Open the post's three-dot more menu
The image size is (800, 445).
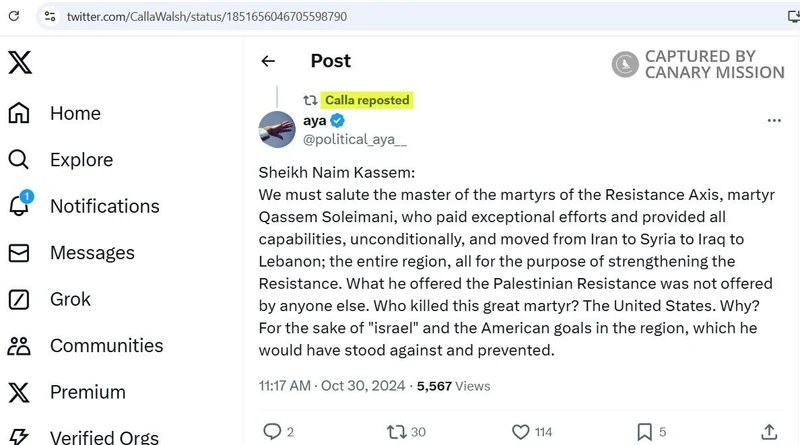click(773, 120)
